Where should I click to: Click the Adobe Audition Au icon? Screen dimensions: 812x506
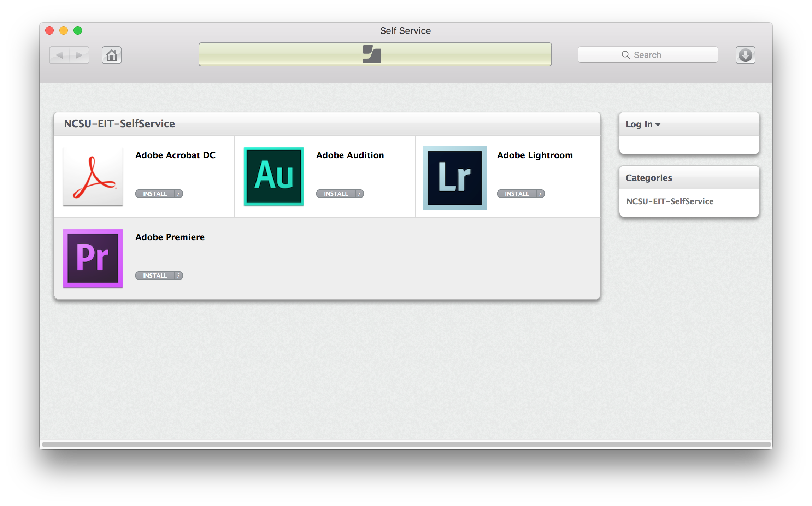[274, 177]
